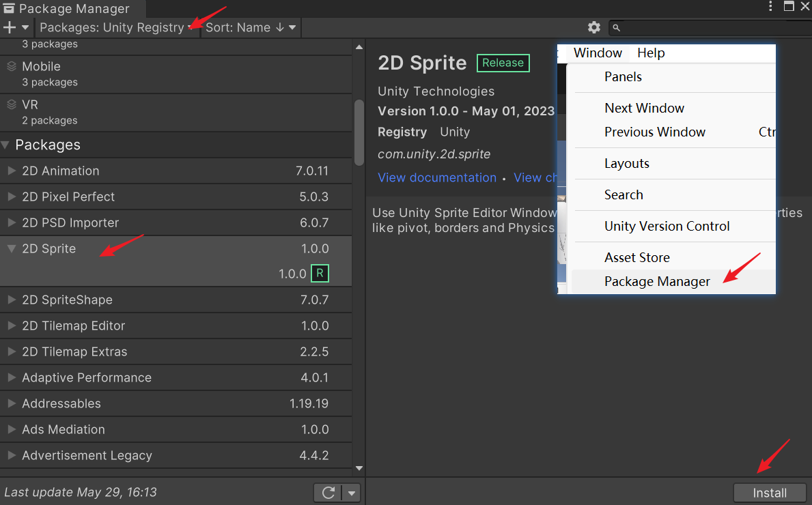812x505 pixels.
Task: Open the Help menu
Action: 651,53
